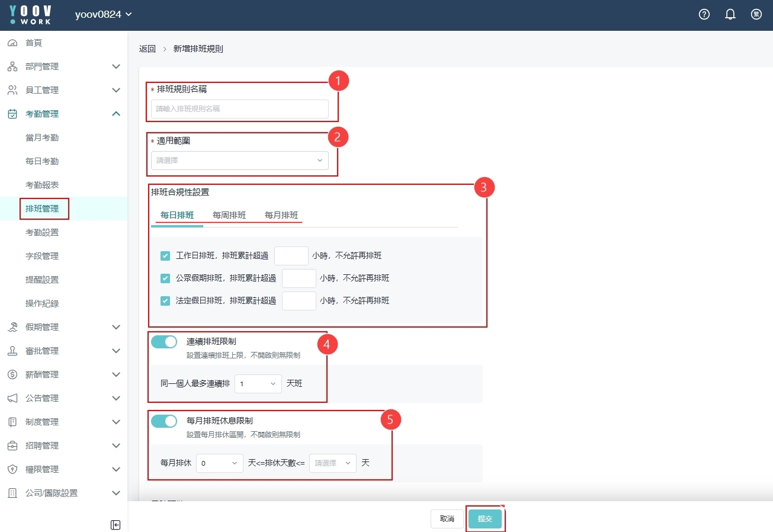Switch to the 每周排班 tab
The width and height of the screenshot is (773, 532).
pos(229,215)
